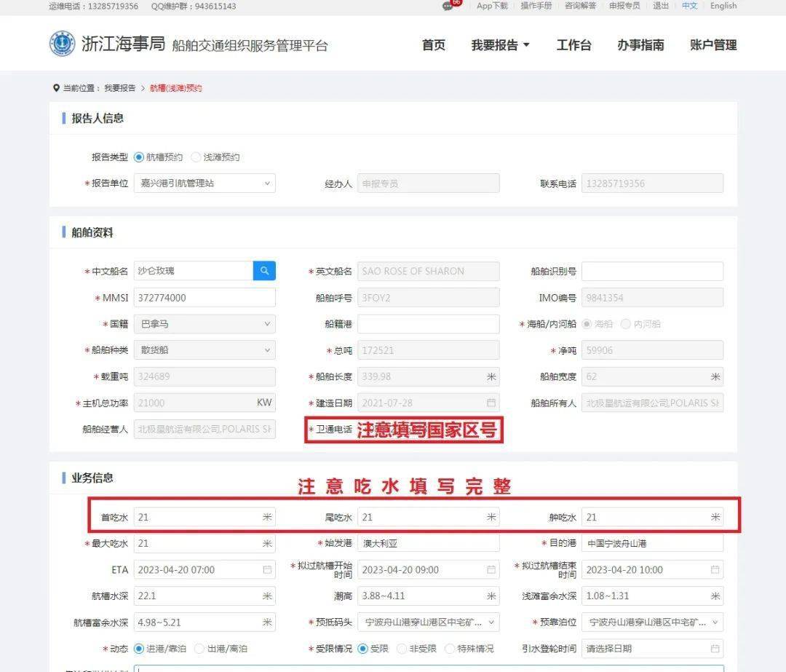
Task: Select 出港/离泊 under 动态
Action: click(x=197, y=648)
